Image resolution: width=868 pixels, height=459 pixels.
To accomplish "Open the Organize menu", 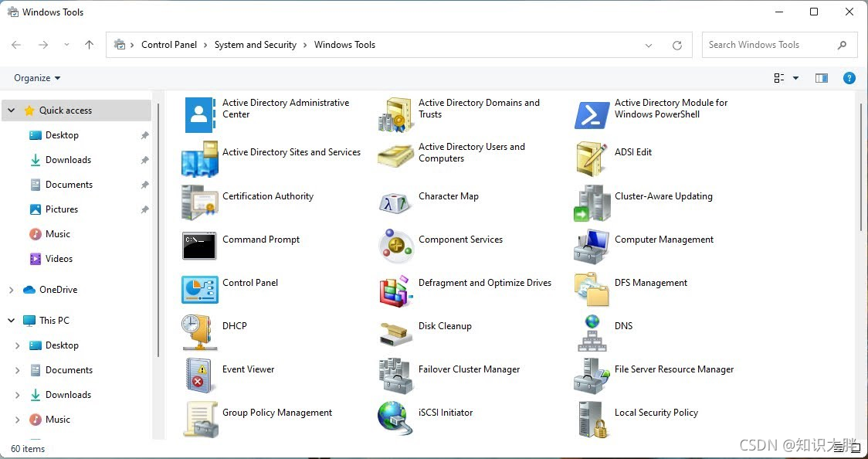I will click(37, 78).
